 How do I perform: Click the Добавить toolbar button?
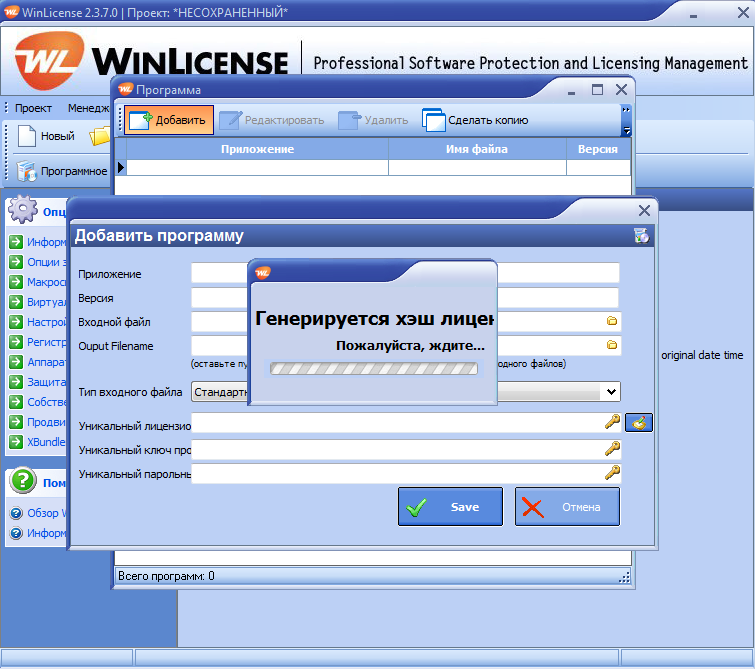pos(168,120)
